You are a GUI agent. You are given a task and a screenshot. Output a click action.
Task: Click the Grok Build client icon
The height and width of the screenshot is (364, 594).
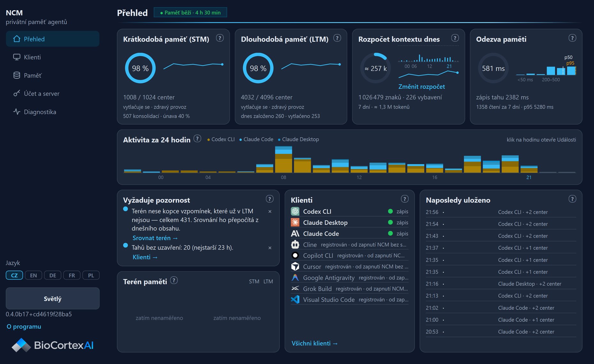tap(295, 289)
